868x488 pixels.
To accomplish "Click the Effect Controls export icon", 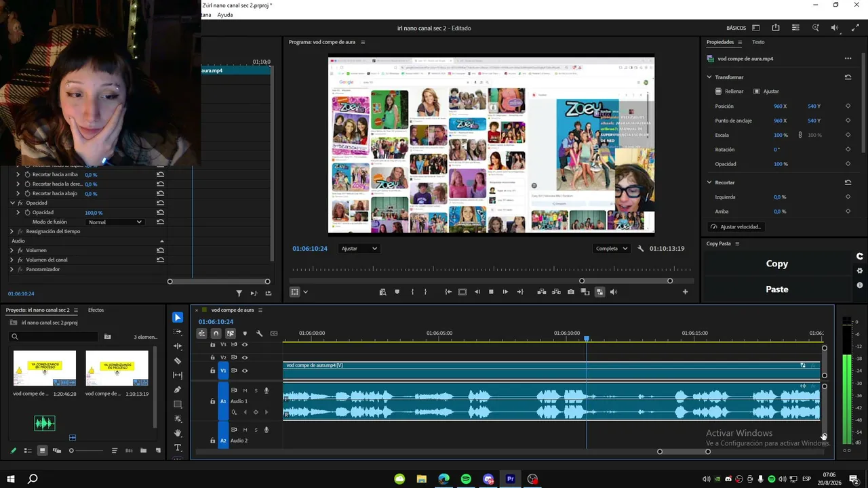I will 269,293.
